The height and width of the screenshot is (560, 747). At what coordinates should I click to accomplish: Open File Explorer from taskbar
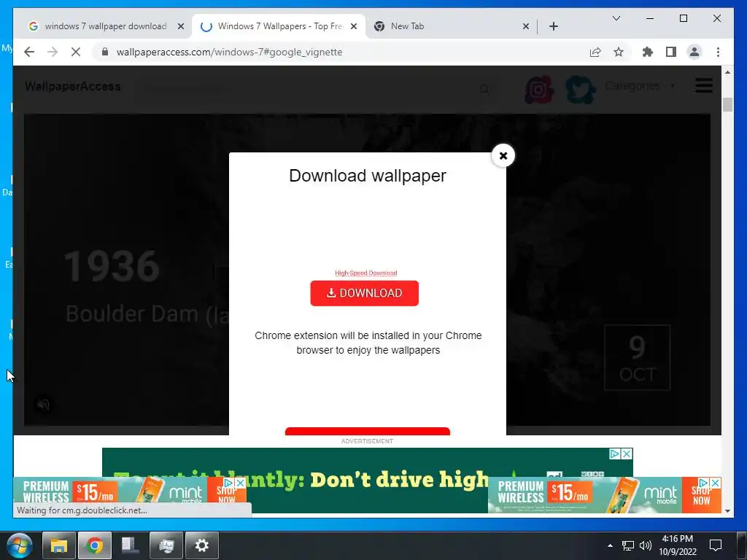(59, 545)
